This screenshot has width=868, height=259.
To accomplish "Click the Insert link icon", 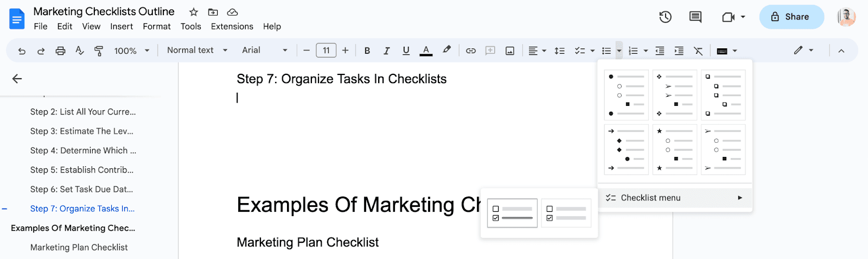I will pyautogui.click(x=471, y=50).
